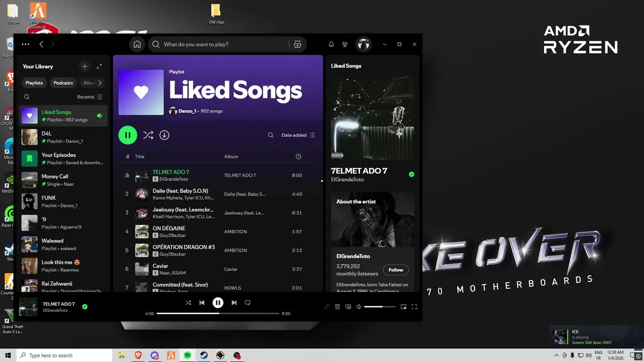Screen dimensions: 644x362
Task: Pause with the large green button
Action: [x=128, y=135]
